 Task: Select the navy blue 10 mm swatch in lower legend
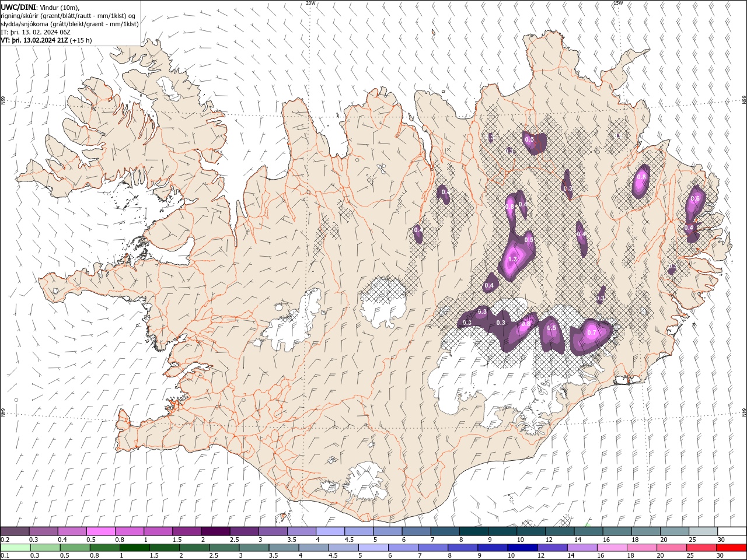pyautogui.click(x=522, y=548)
